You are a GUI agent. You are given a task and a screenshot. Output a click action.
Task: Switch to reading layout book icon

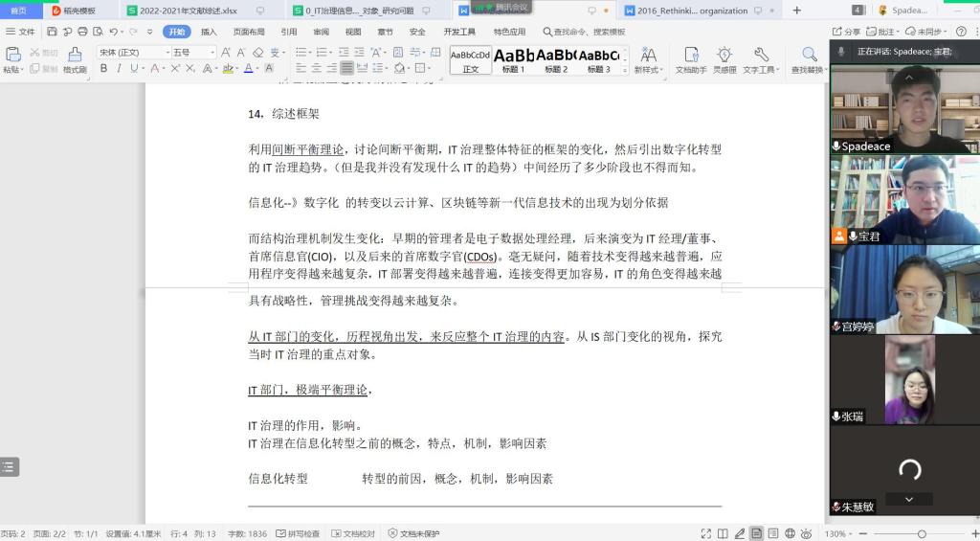coord(723,533)
